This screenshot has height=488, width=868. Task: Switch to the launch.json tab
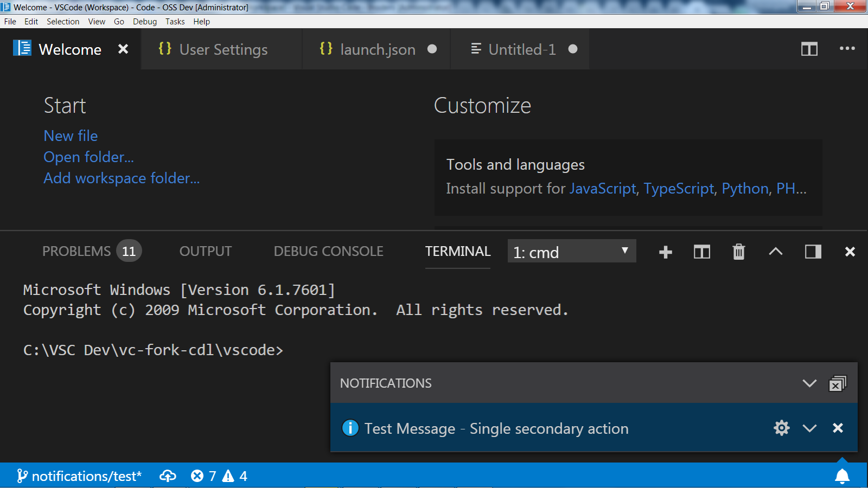pos(376,49)
